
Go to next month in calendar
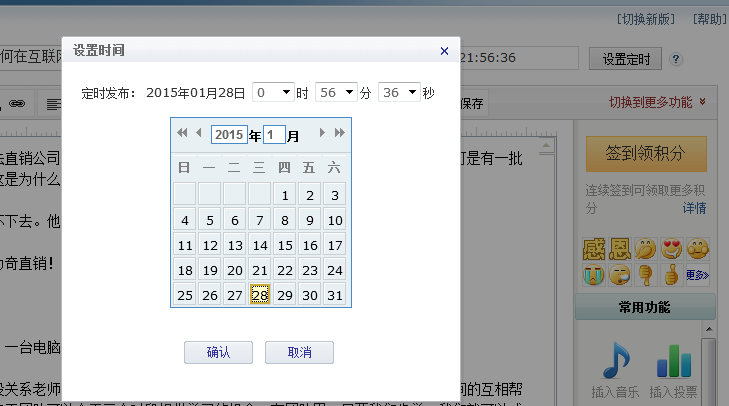pyautogui.click(x=322, y=133)
